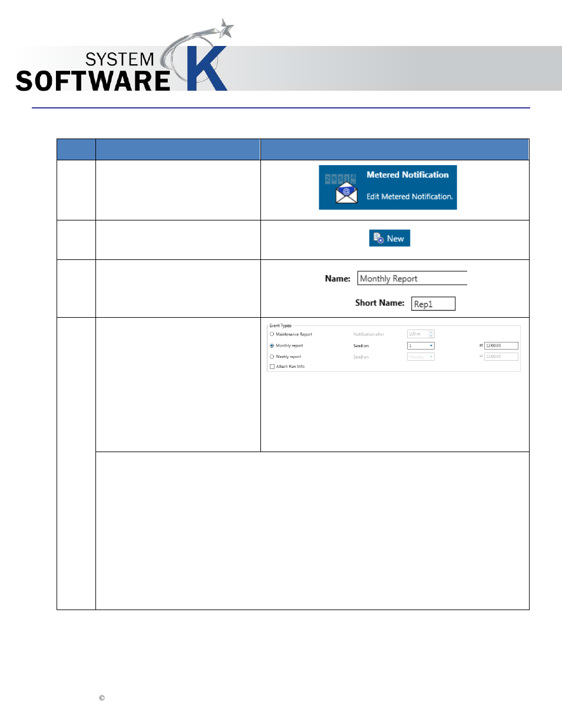
Task: Click the Short Name field containing Rep1
Action: tap(433, 304)
